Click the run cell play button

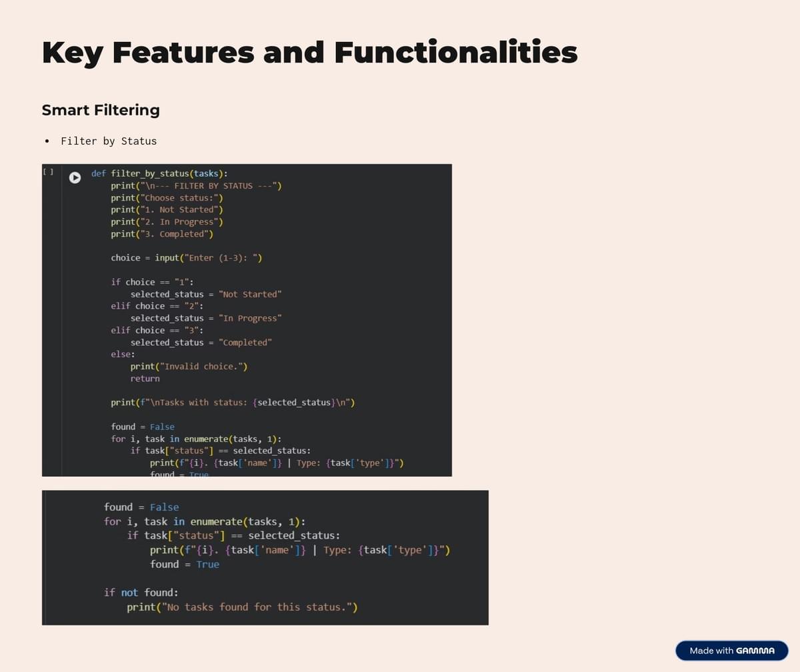pyautogui.click(x=75, y=177)
